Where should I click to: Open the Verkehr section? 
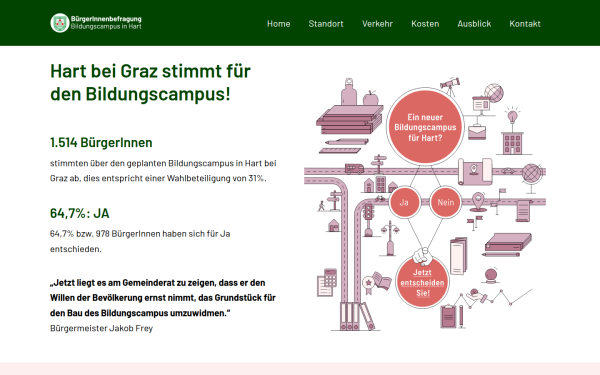pyautogui.click(x=377, y=24)
